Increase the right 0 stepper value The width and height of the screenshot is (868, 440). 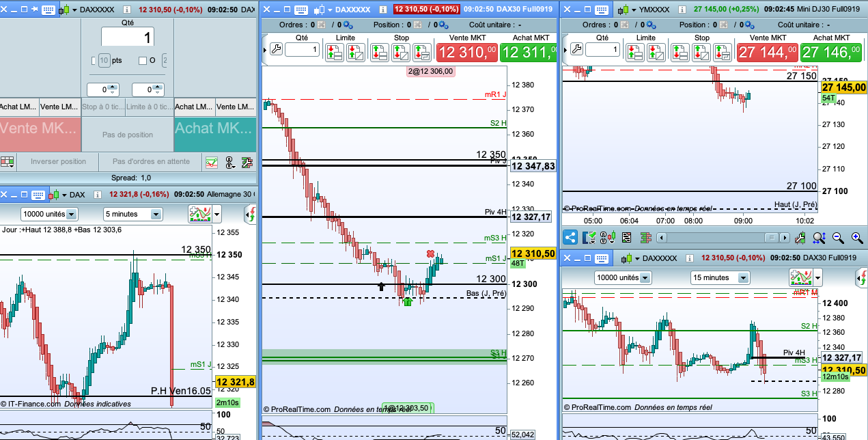(157, 87)
